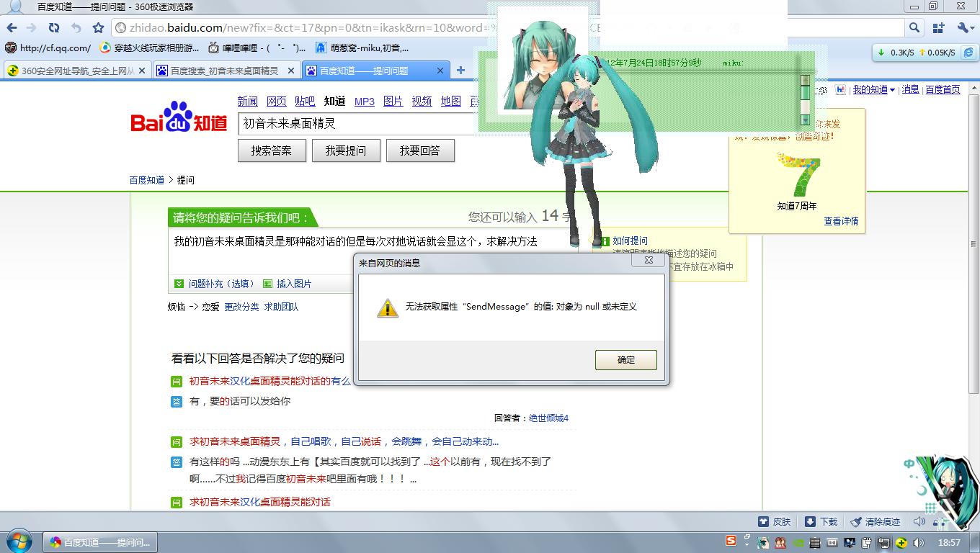The width and height of the screenshot is (980, 553).
Task: Click the 360 green plus tray icon
Action: [901, 542]
